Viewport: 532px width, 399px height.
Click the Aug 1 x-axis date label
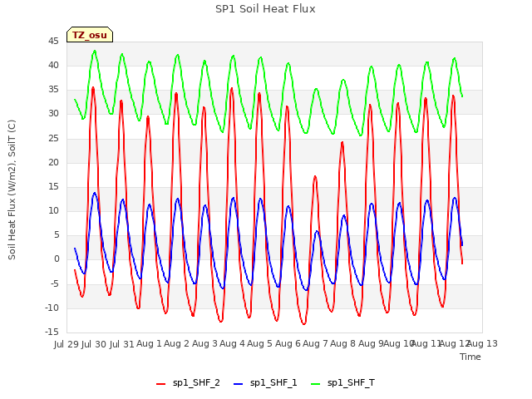click(149, 343)
